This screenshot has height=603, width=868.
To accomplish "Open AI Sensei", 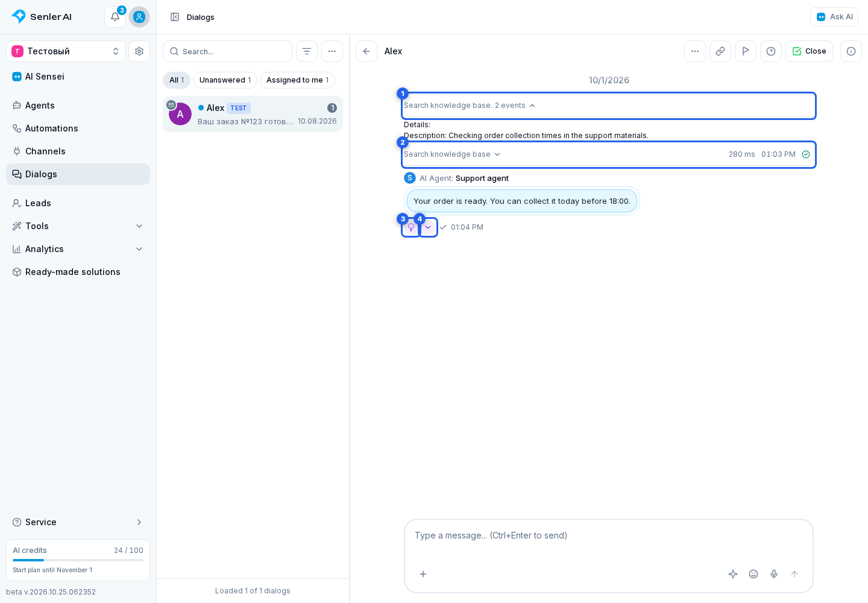I will click(78, 77).
